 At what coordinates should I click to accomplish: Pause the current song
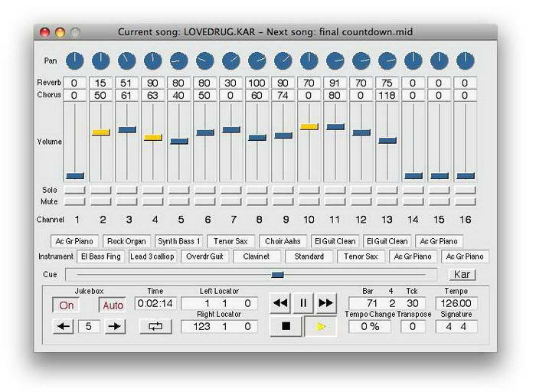coord(303,303)
